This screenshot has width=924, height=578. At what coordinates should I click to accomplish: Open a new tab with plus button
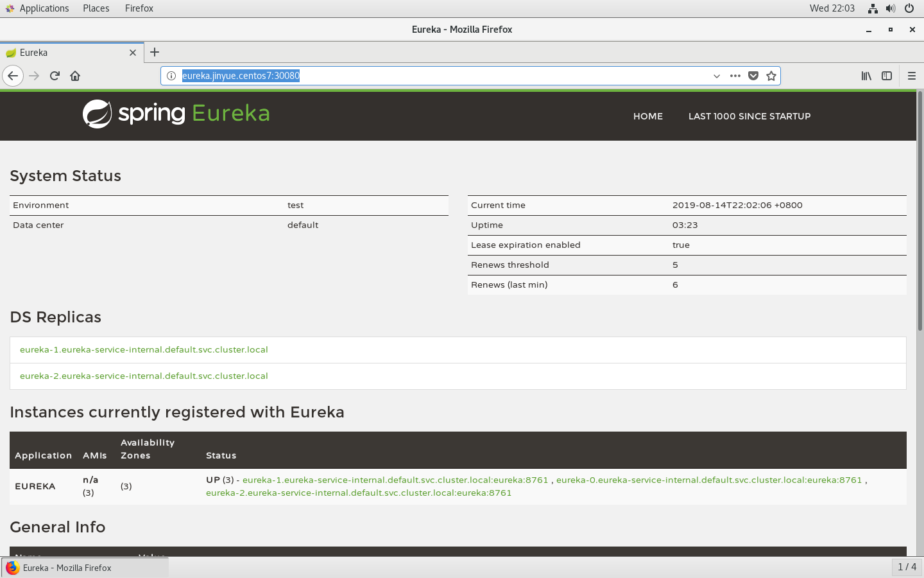pos(155,53)
